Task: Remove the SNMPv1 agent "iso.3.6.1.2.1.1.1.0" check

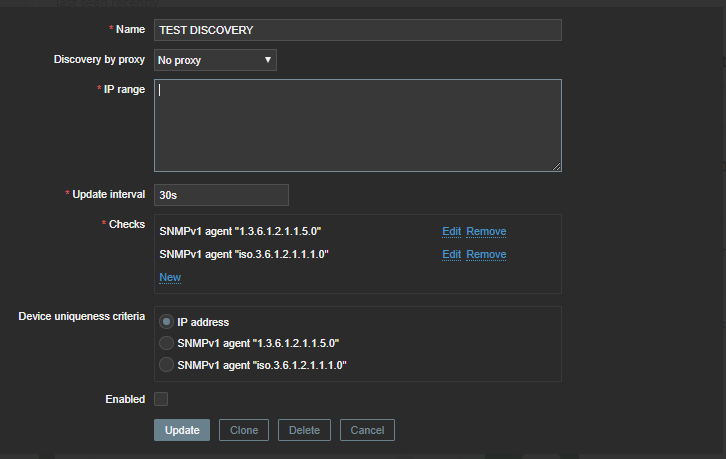Action: [x=486, y=254]
